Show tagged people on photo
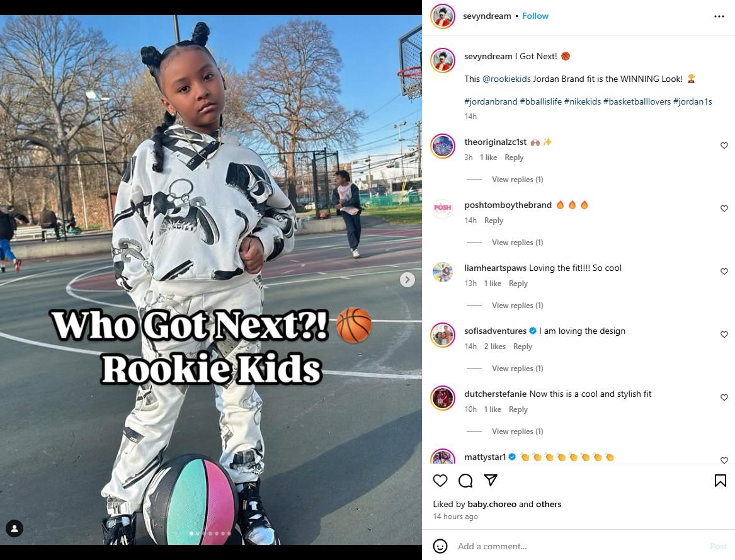 click(14, 529)
